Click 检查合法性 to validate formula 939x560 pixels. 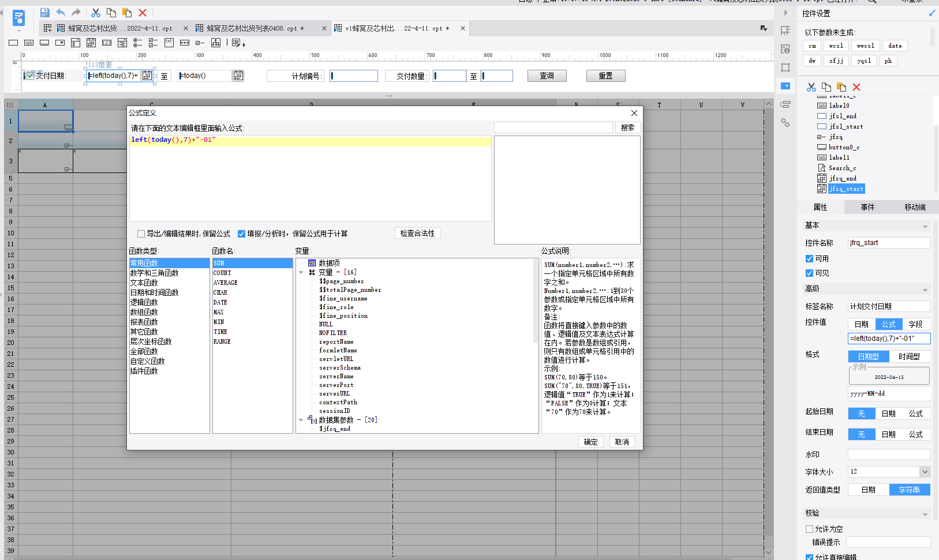(417, 233)
